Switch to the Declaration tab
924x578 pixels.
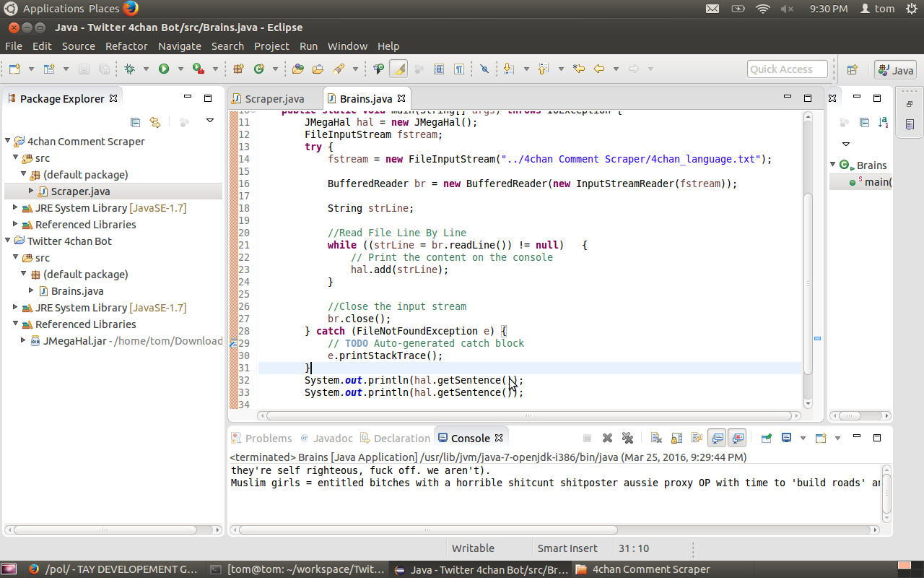pos(396,438)
